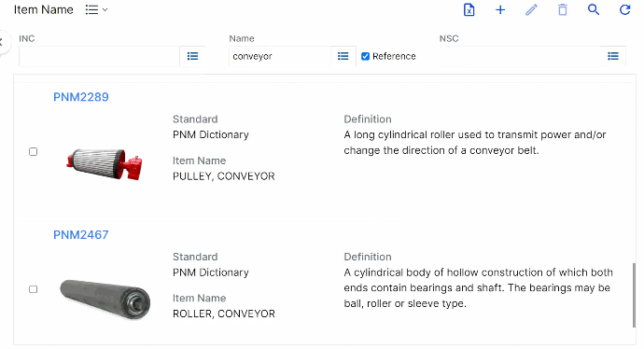644x349 pixels.
Task: Refresh the list with the reload icon
Action: coord(624,10)
